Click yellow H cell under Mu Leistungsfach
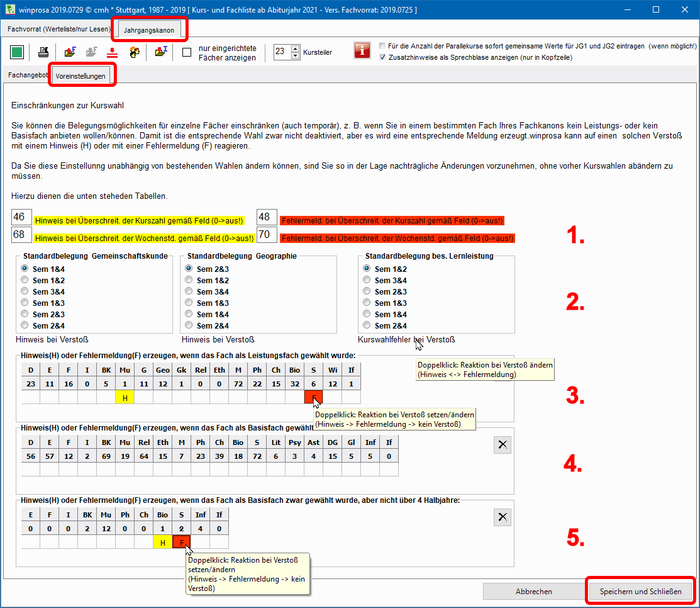Viewport: 700px width, 608px height. coord(125,397)
